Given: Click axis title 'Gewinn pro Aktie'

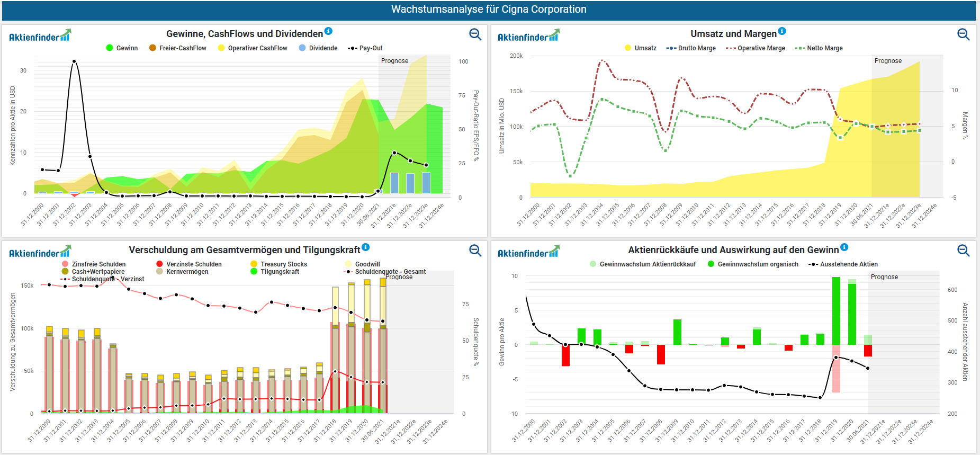Looking at the screenshot, I should click(x=501, y=342).
